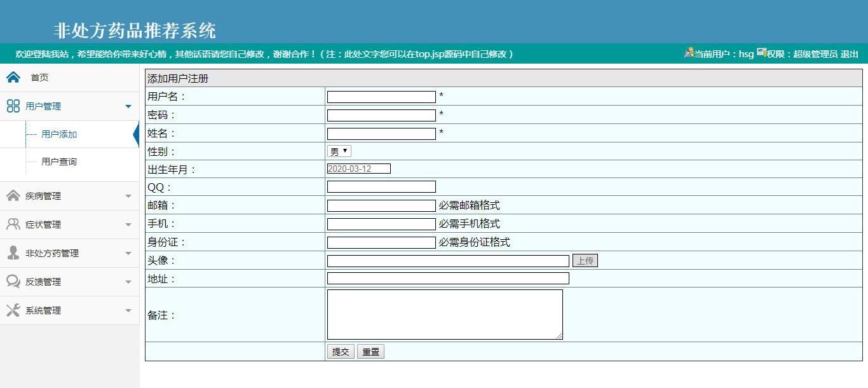Image resolution: width=868 pixels, height=388 pixels.
Task: Collapse the 用户管理 menu arrow
Action: (x=128, y=106)
